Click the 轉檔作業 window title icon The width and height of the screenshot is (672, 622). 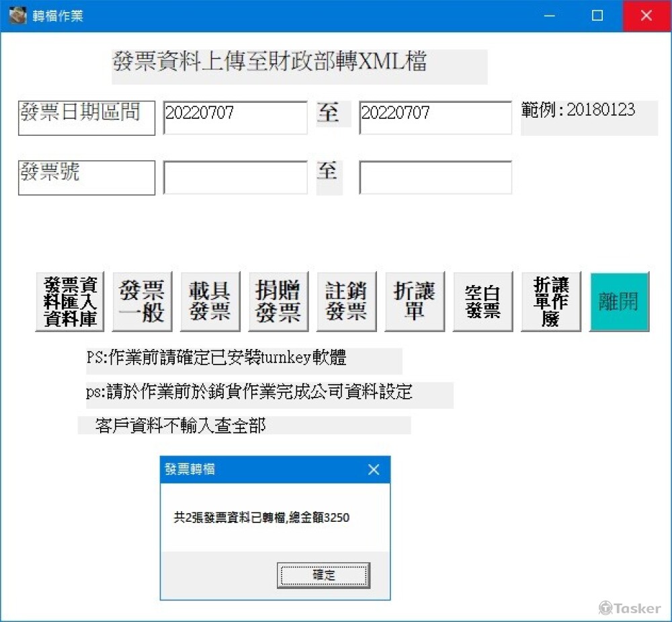(x=17, y=15)
